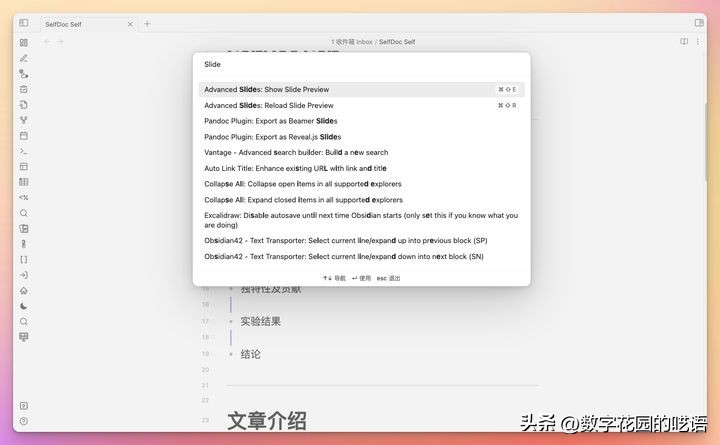Click the table grid icon in ribbon
Viewport: 720px width, 445px height.
(x=24, y=182)
